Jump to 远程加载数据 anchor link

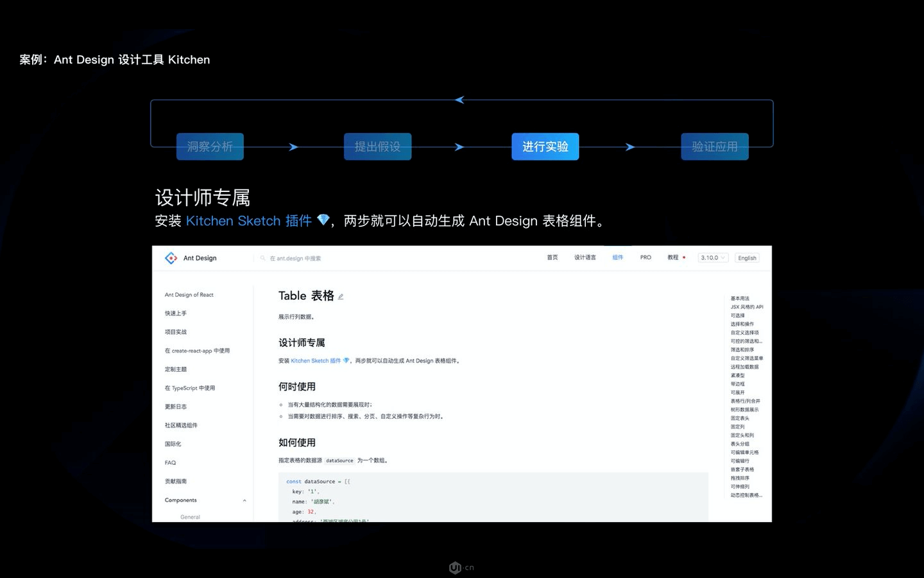point(745,367)
